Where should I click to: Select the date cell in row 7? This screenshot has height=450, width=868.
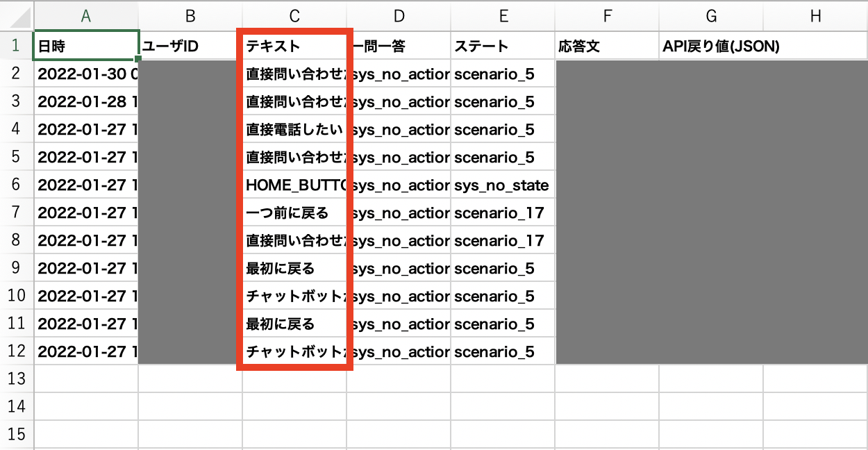pyautogui.click(x=86, y=212)
